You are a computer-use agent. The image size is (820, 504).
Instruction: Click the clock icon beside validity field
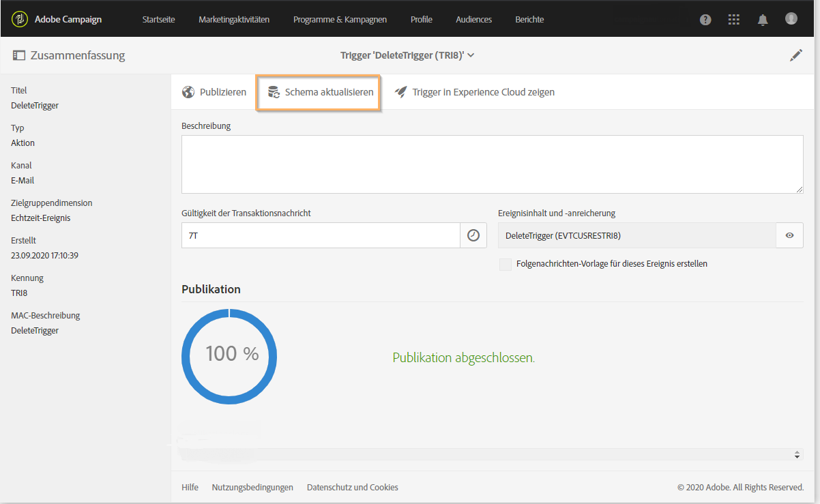click(x=473, y=235)
